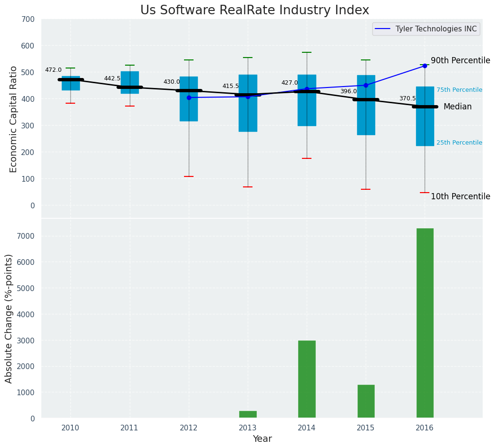Click the 75th Percentile label
Image resolution: width=495 pixels, height=448 pixels.
[x=459, y=90]
